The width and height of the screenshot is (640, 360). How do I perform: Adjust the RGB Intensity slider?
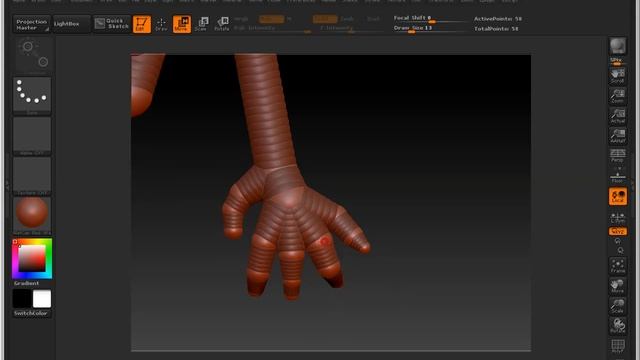point(273,29)
